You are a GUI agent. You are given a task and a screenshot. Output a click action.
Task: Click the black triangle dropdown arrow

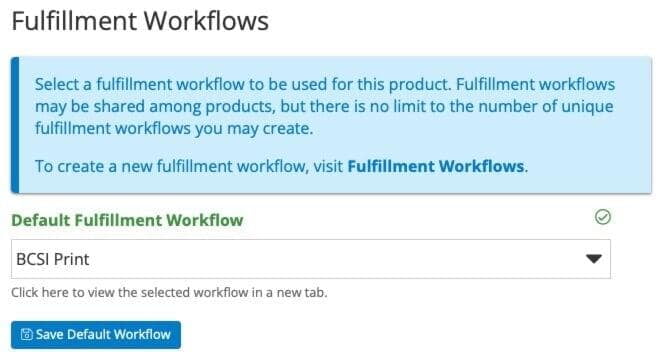(594, 258)
